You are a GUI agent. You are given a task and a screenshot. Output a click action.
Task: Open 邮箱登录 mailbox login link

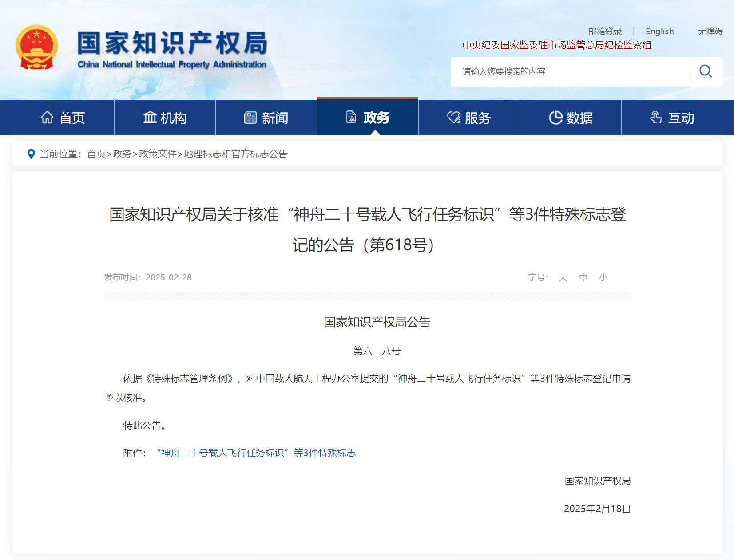point(605,31)
